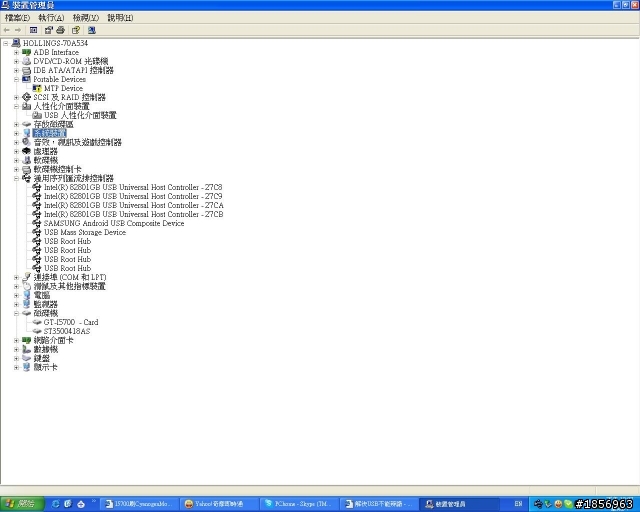The image size is (640, 512).
Task: Click the Device Manager title bar icon
Action: point(5,5)
